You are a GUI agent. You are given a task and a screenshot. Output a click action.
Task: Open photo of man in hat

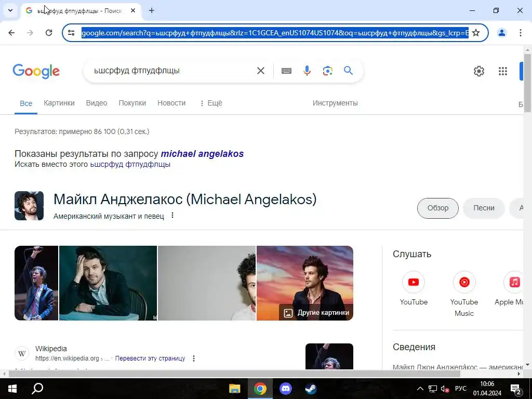coord(108,283)
